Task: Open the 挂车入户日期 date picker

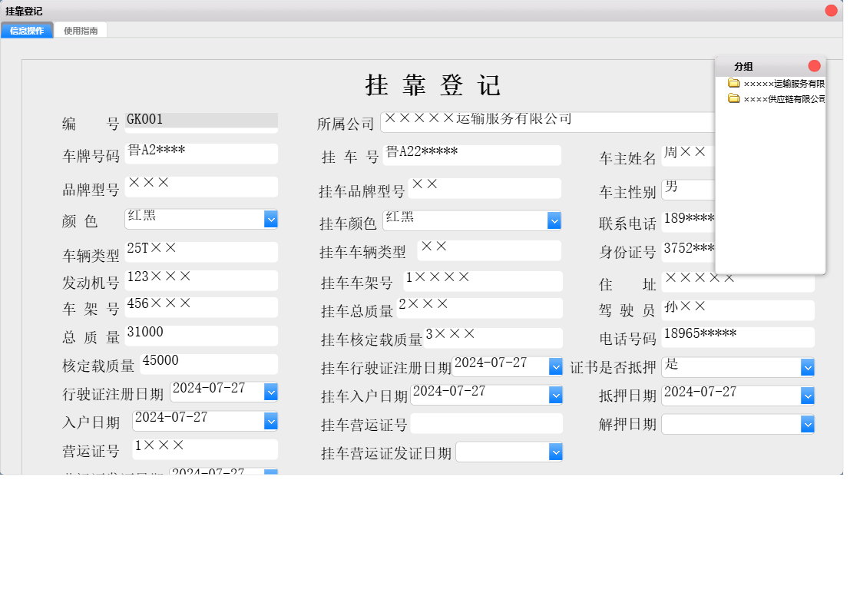Action: (x=555, y=395)
